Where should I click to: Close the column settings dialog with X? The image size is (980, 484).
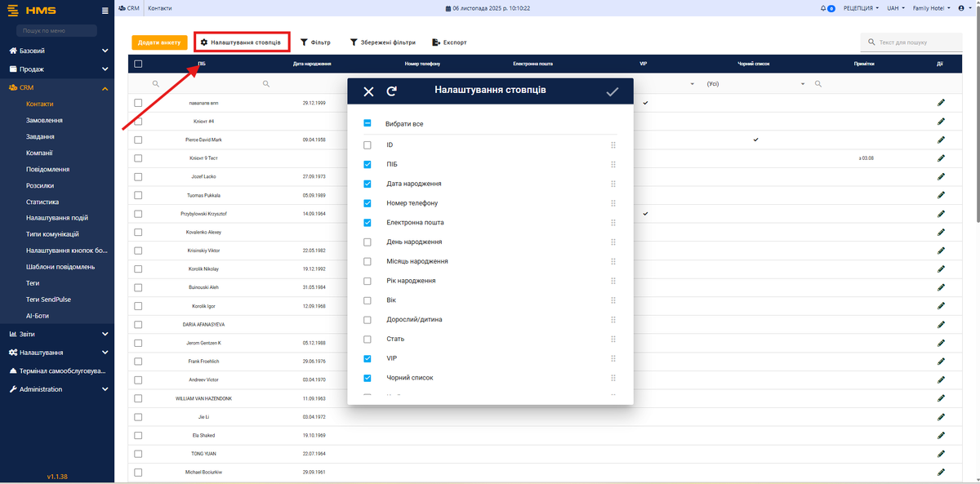pyautogui.click(x=368, y=92)
